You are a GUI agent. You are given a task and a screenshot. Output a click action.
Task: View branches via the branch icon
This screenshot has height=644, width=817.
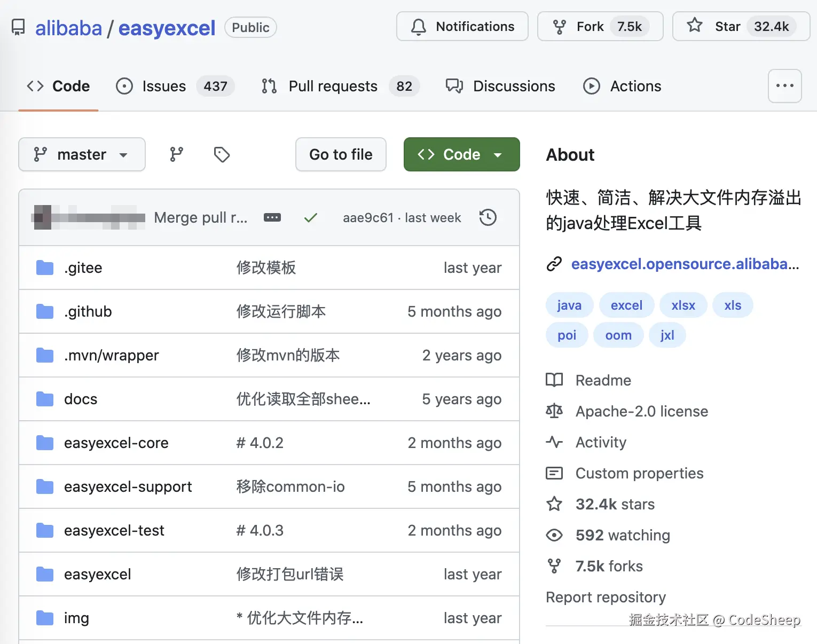tap(176, 154)
